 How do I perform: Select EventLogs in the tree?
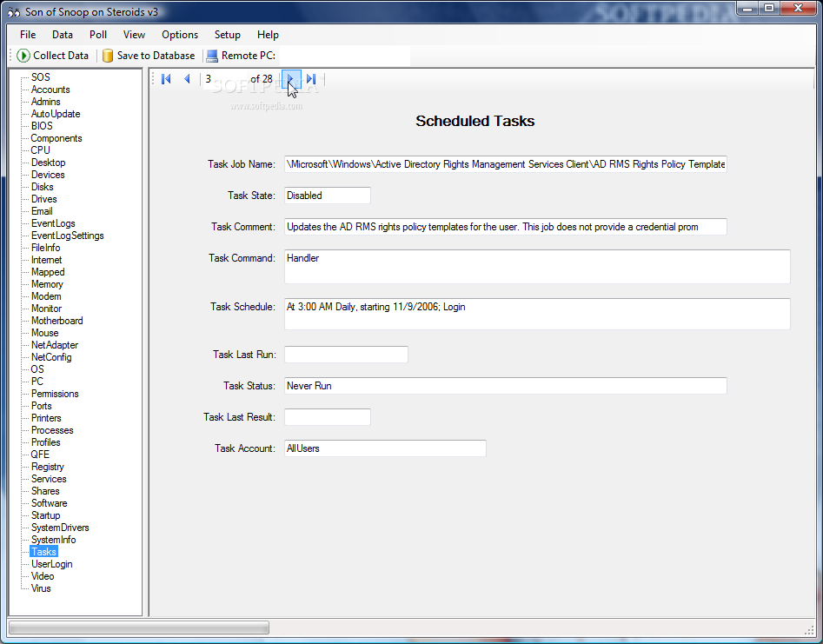53,223
